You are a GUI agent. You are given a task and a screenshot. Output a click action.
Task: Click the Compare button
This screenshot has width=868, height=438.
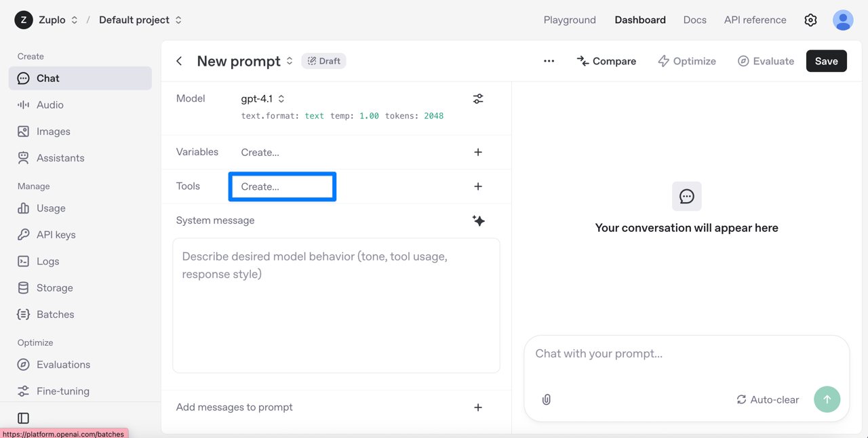[607, 61]
